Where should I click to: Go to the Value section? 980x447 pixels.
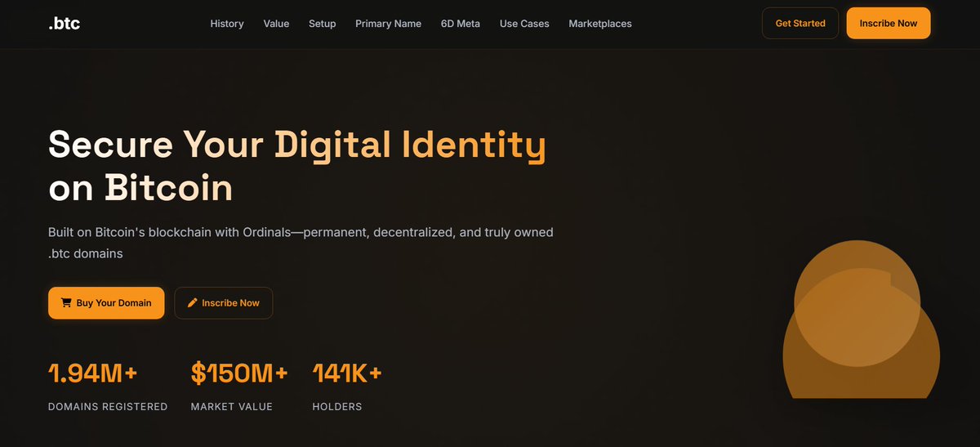click(276, 24)
